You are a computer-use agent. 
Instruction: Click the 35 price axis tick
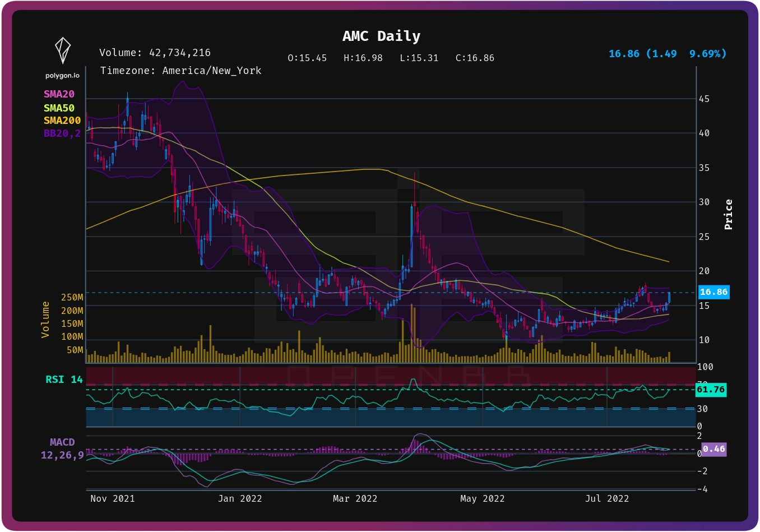pyautogui.click(x=704, y=168)
